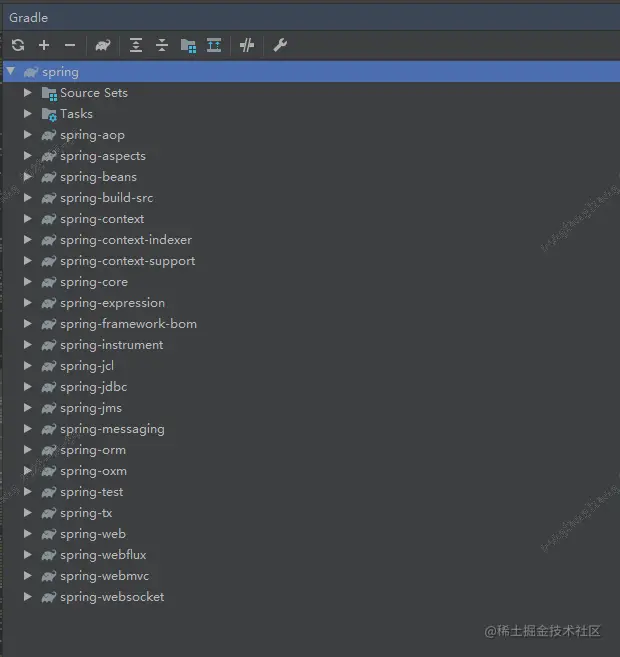The image size is (620, 657).
Task: Select the spring-context-indexer module label
Action: tap(126, 240)
